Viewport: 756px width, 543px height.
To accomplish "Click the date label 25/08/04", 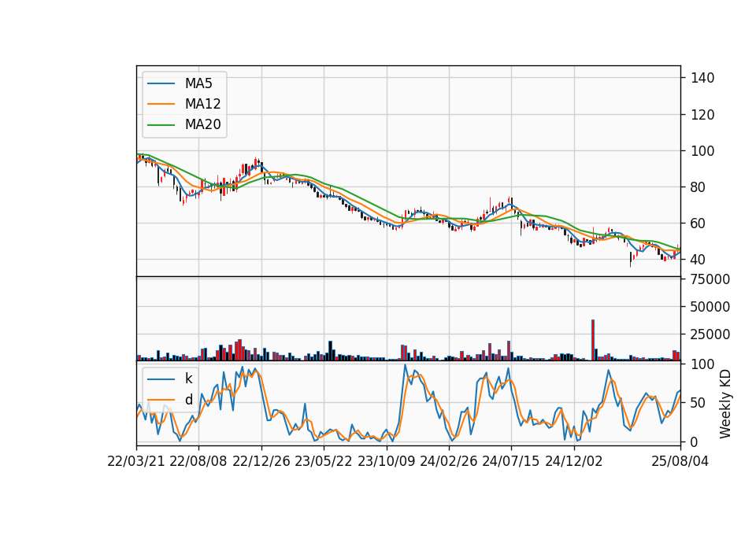I will pos(680,461).
